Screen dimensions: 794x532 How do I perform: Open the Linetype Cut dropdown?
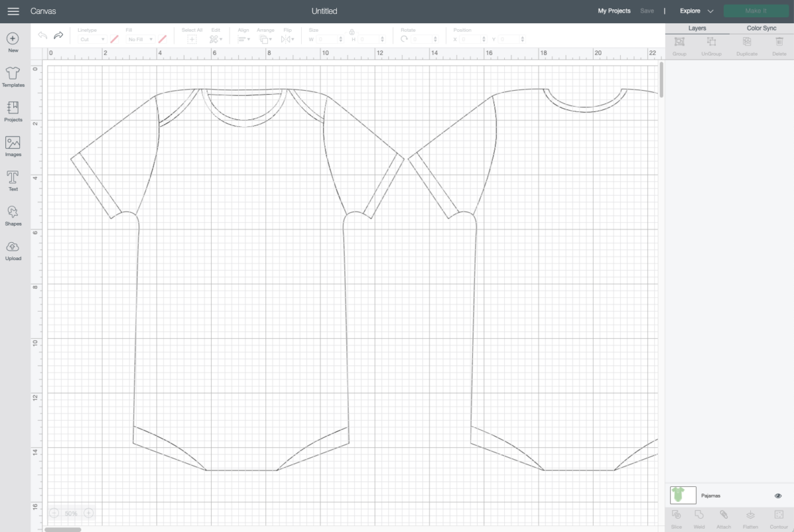click(x=91, y=40)
